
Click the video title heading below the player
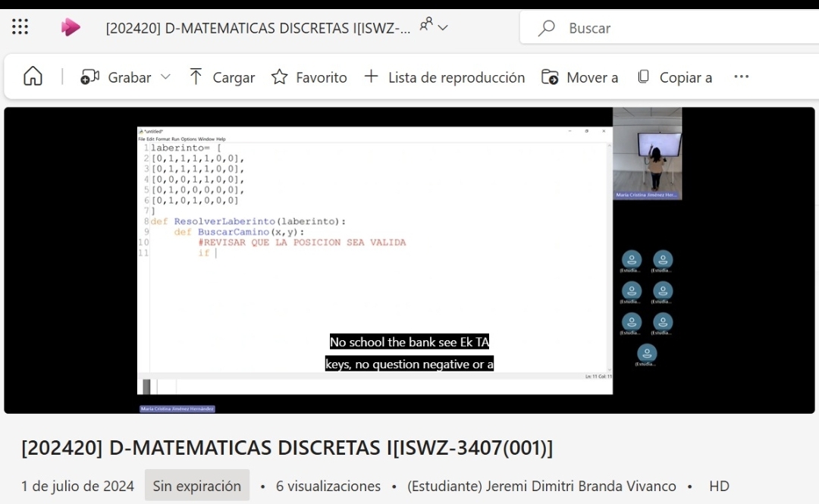click(287, 448)
